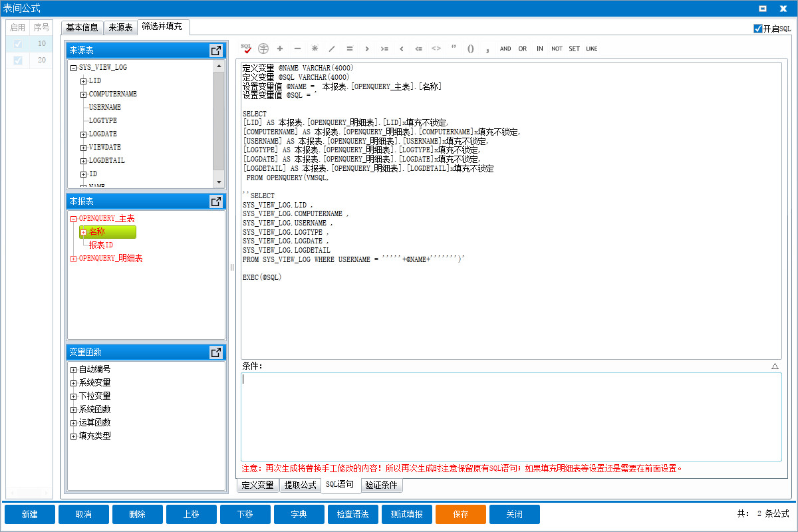Expand the LOGDATE node
Viewport: 798px width, 532px height.
(x=83, y=134)
